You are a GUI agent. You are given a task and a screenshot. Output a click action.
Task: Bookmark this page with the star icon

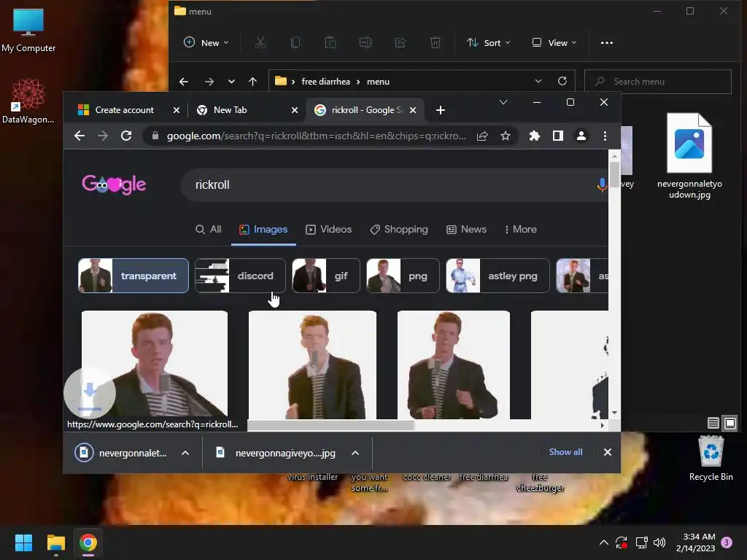pyautogui.click(x=506, y=136)
